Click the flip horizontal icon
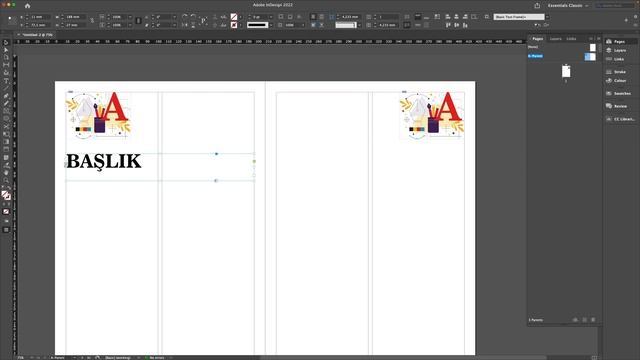This screenshot has width=640, height=360. [x=184, y=25]
